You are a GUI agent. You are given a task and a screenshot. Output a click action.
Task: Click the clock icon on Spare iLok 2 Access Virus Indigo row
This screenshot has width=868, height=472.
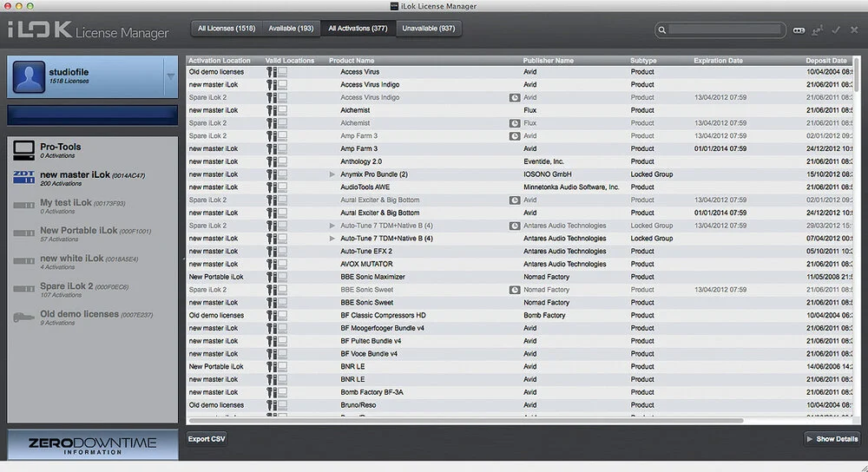(514, 97)
